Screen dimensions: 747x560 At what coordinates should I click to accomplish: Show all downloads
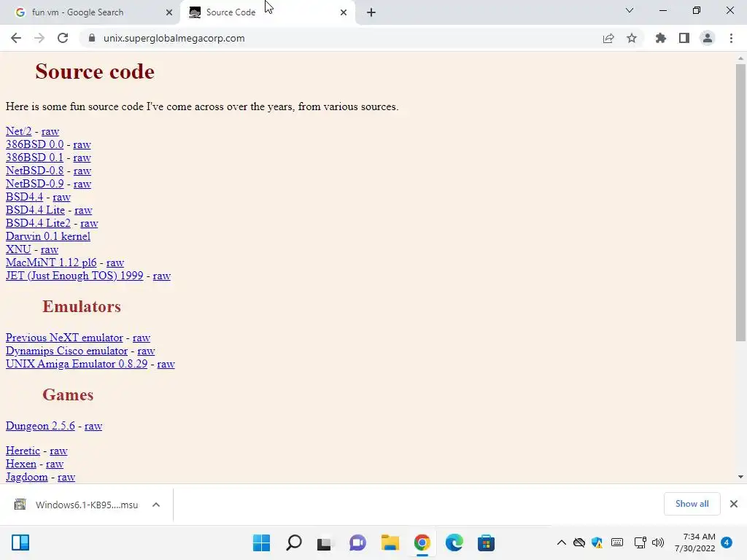pos(692,504)
